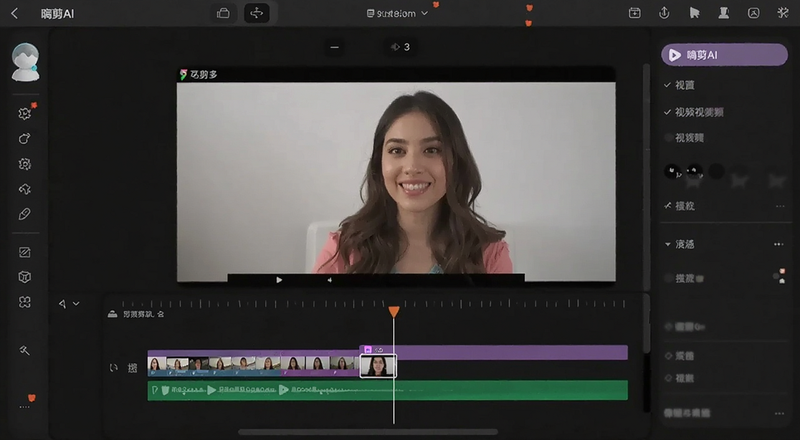Toggle the second checked option in right panel
Image resolution: width=800 pixels, height=440 pixels.
(x=694, y=112)
